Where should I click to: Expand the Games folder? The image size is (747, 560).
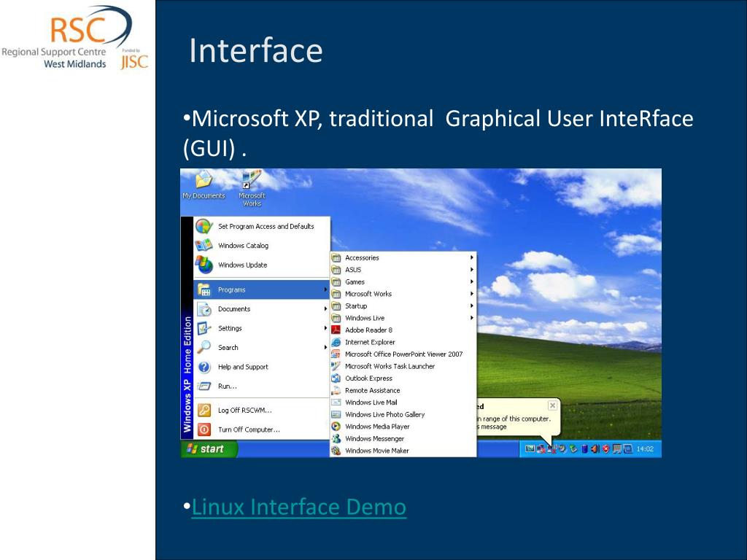tap(403, 282)
